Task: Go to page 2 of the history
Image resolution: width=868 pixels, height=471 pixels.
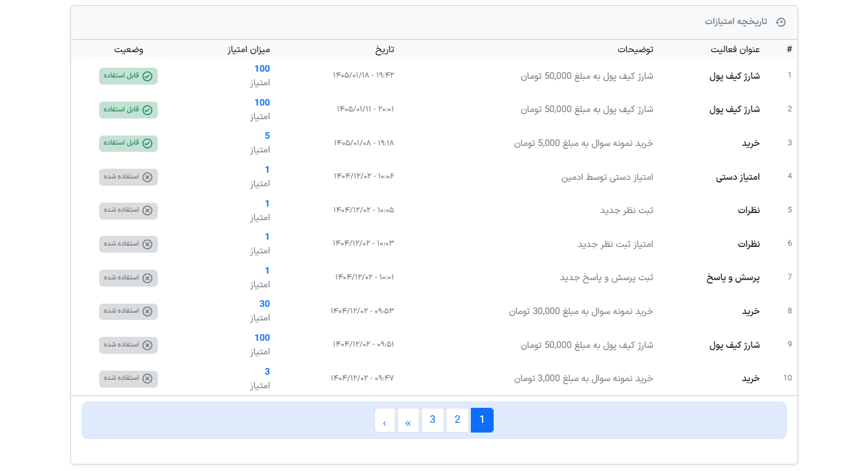Action: pos(457,420)
